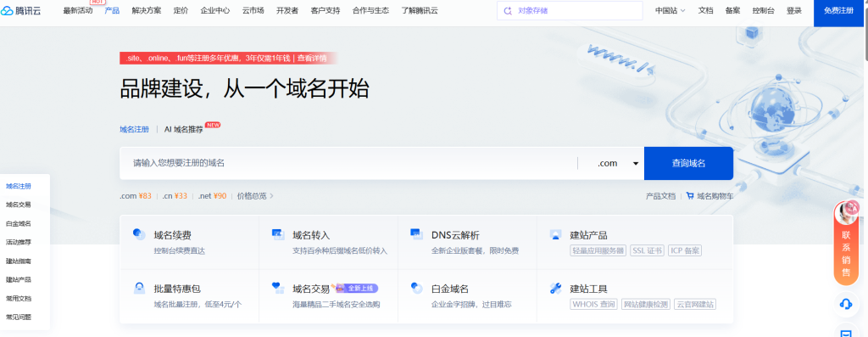Click the 建站产品 card icon
The width and height of the screenshot is (868, 337).
pyautogui.click(x=556, y=234)
